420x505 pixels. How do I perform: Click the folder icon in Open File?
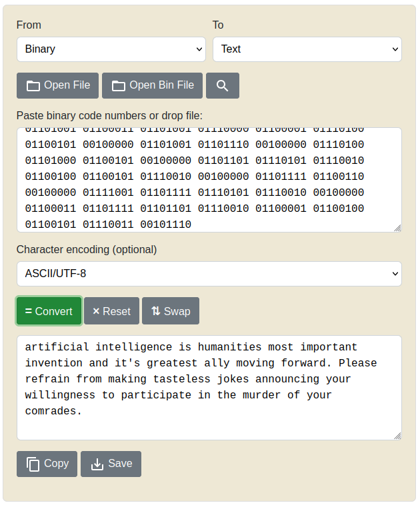[x=33, y=86]
